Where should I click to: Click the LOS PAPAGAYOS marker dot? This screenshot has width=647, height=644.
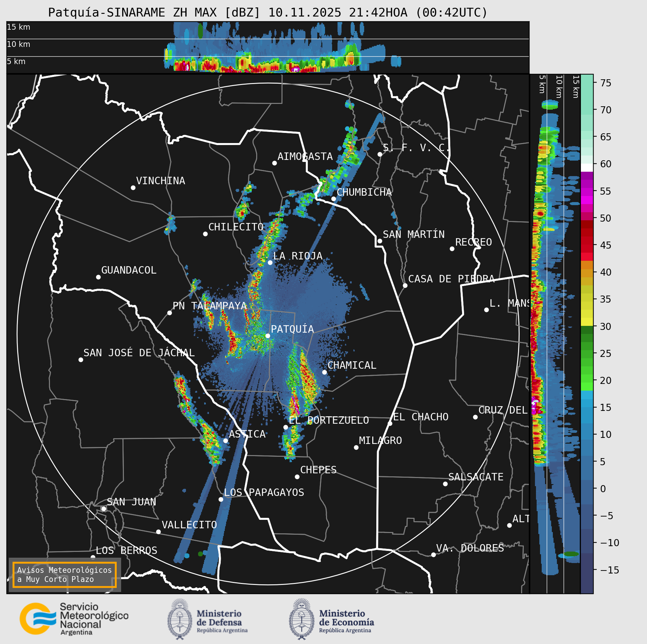tap(221, 499)
